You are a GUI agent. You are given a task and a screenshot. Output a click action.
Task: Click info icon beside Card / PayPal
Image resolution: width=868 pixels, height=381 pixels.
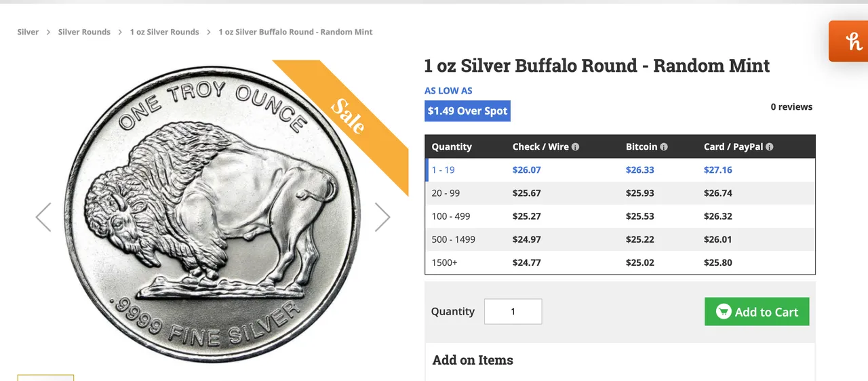[x=770, y=147]
